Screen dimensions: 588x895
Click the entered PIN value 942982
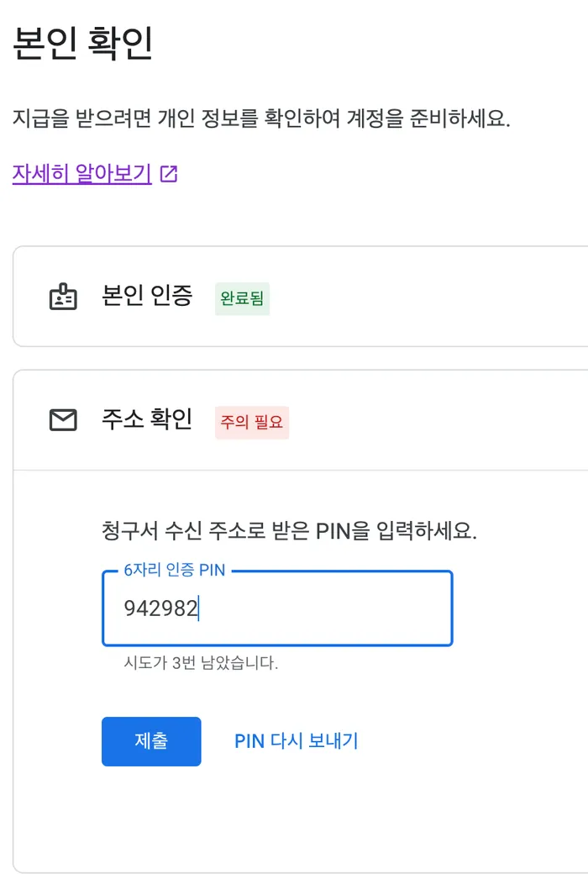point(160,608)
